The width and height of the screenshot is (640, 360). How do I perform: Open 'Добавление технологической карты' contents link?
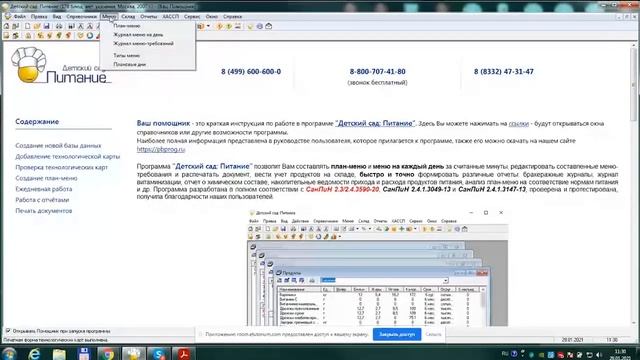[x=68, y=157]
